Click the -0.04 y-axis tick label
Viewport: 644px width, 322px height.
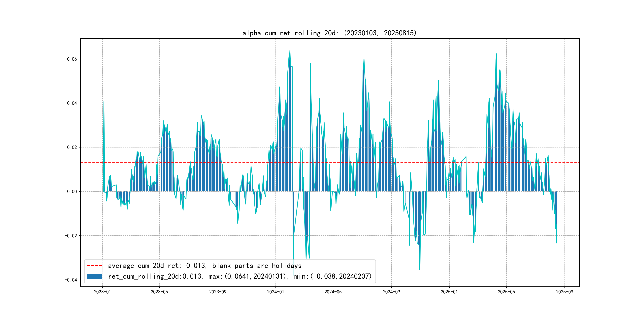(71, 280)
